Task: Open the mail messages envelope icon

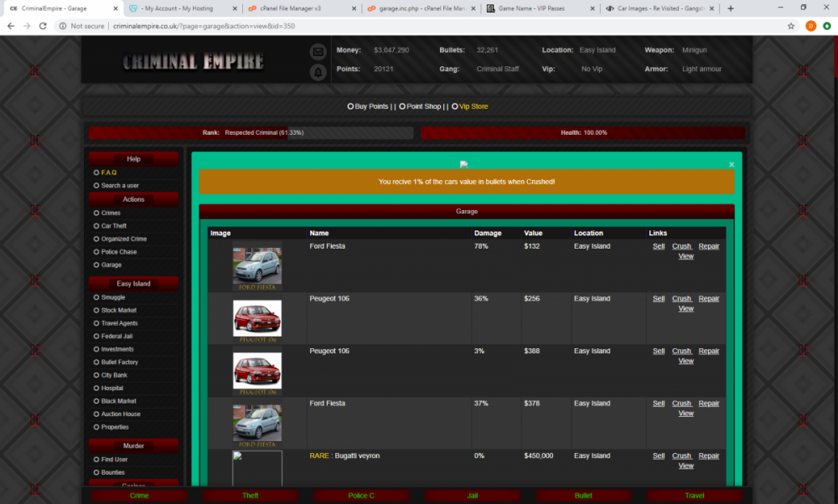Action: (x=318, y=52)
